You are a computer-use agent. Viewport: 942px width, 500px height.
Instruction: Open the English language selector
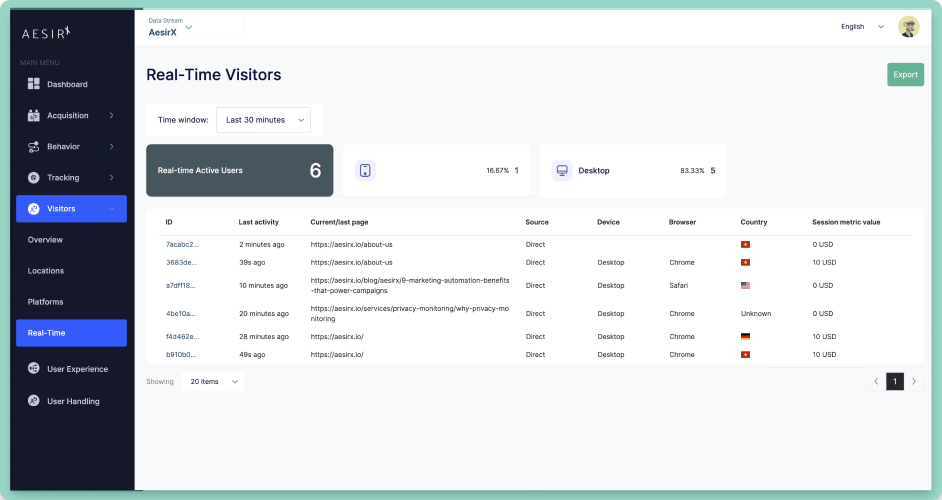pyautogui.click(x=862, y=27)
